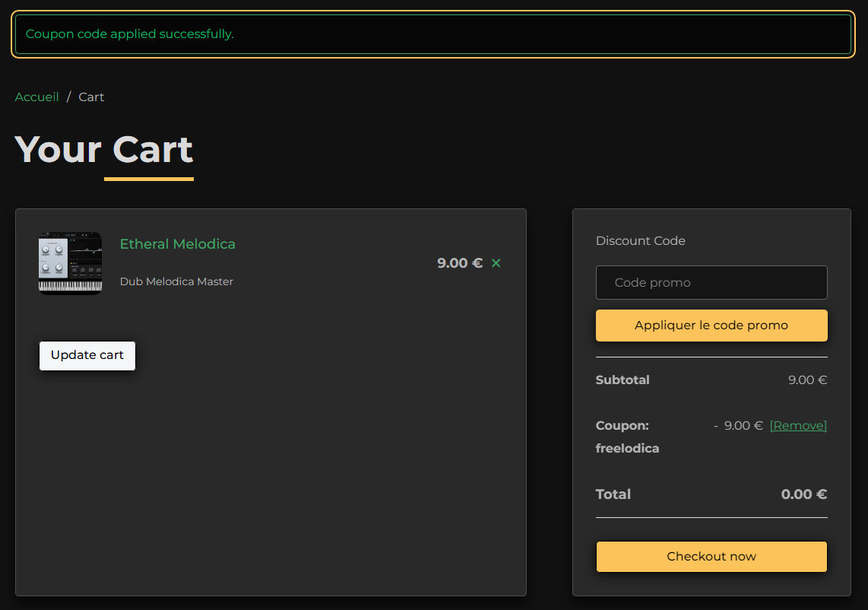Click the Subtotal amount value
The image size is (868, 610).
(807, 380)
